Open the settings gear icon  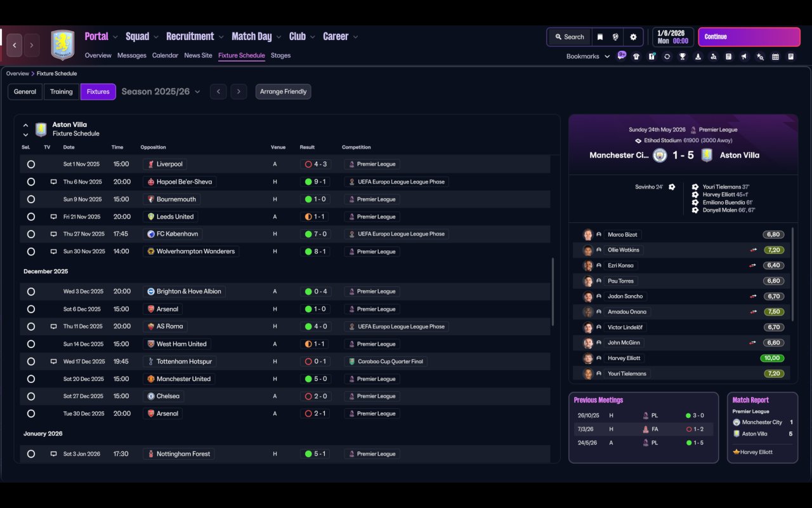(633, 37)
